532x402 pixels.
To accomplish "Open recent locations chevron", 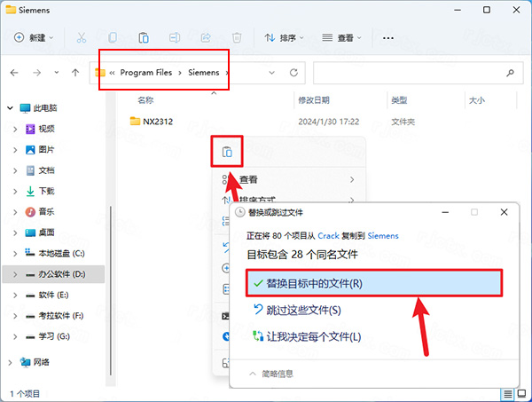I will tap(57, 72).
